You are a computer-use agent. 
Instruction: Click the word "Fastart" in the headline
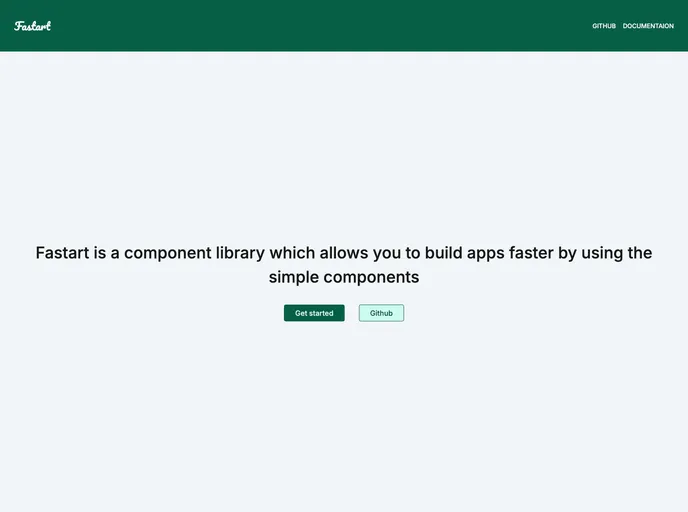(x=62, y=253)
